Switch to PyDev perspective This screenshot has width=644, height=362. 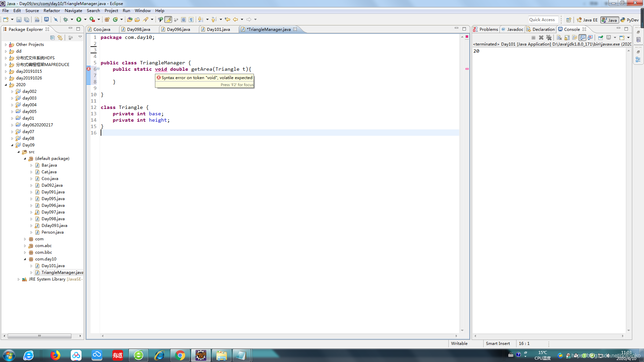tap(630, 20)
